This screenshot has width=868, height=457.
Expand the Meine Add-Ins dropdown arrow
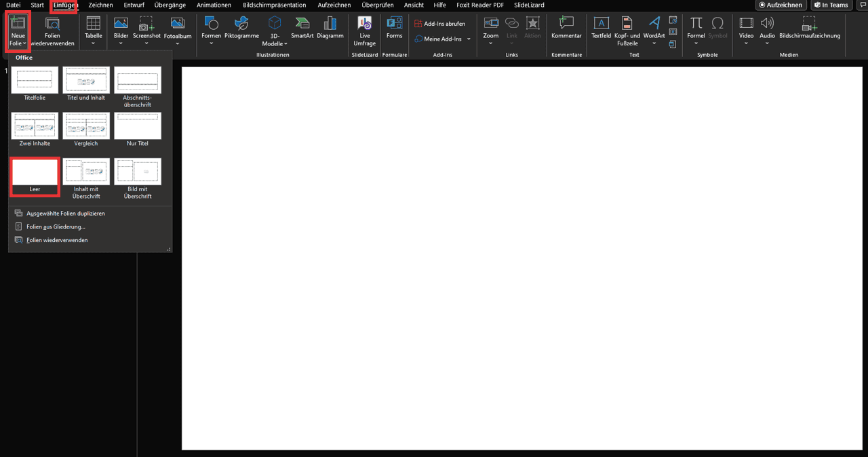click(x=469, y=39)
